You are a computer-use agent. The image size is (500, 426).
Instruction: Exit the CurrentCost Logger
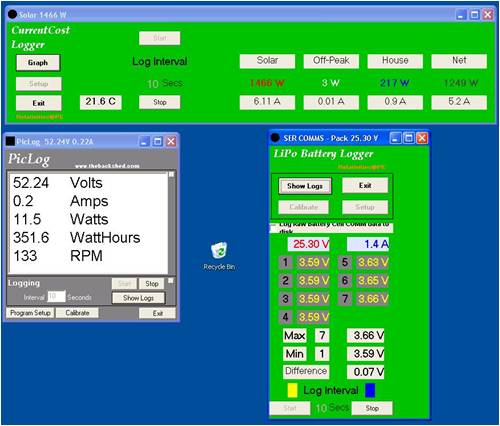pyautogui.click(x=38, y=103)
